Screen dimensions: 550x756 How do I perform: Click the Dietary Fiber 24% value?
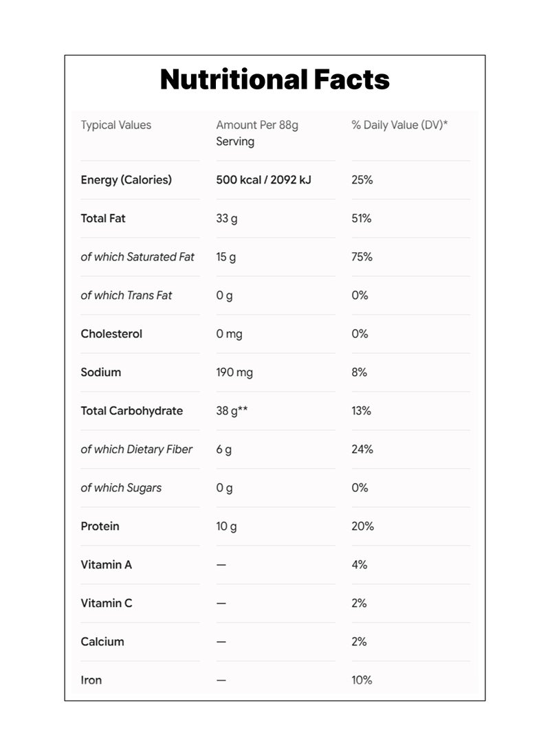click(362, 449)
